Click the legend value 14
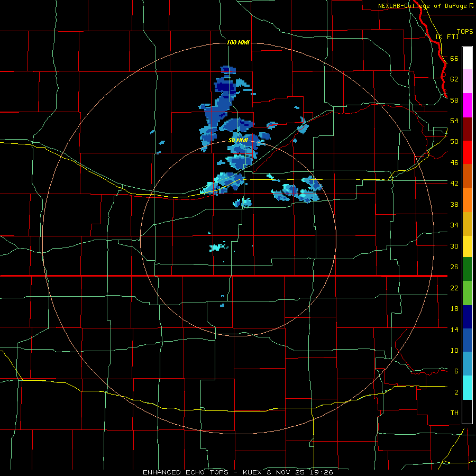This screenshot has width=476, height=476. click(454, 329)
